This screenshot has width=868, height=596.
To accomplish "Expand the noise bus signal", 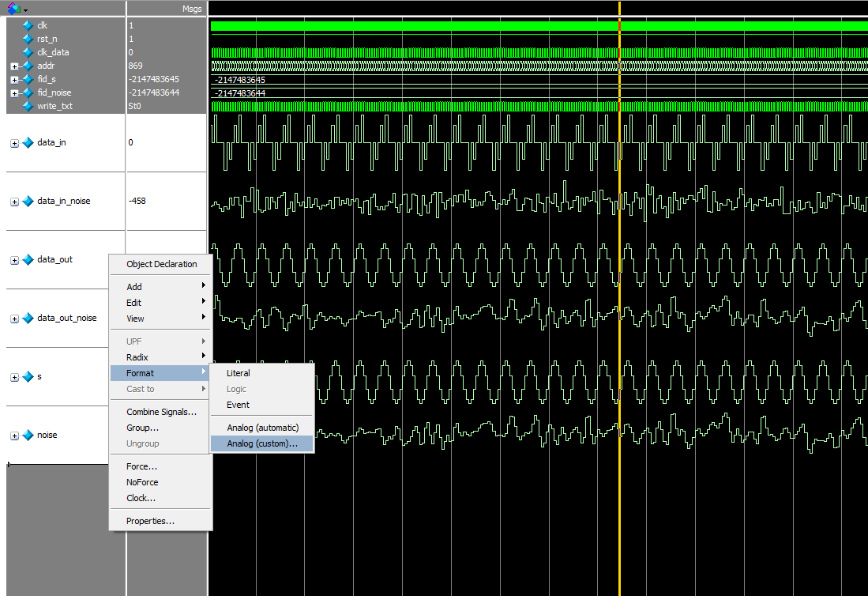I will (14, 436).
